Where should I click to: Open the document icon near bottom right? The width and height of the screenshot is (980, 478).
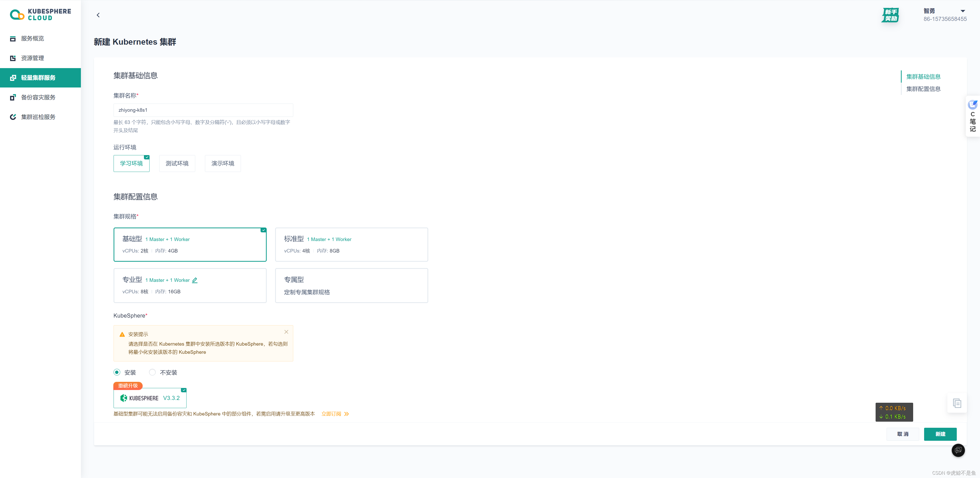[x=957, y=403]
